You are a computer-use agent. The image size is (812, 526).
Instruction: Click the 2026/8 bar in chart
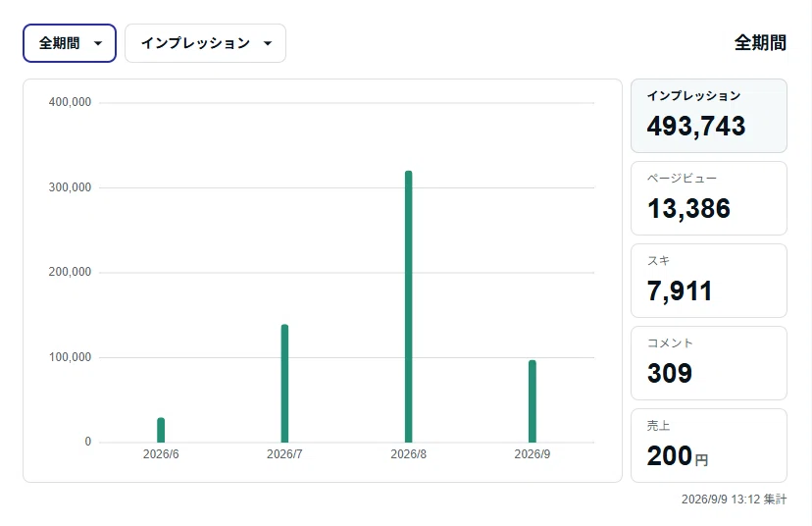[409, 306]
